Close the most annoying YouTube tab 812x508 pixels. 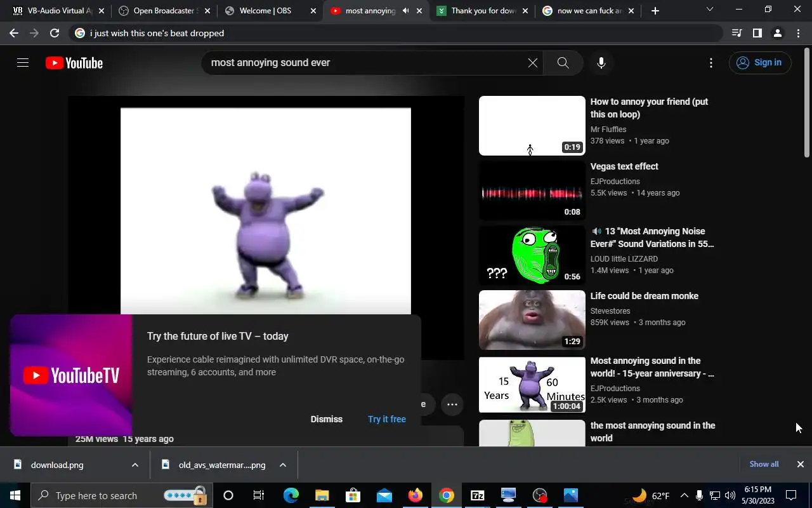419,11
